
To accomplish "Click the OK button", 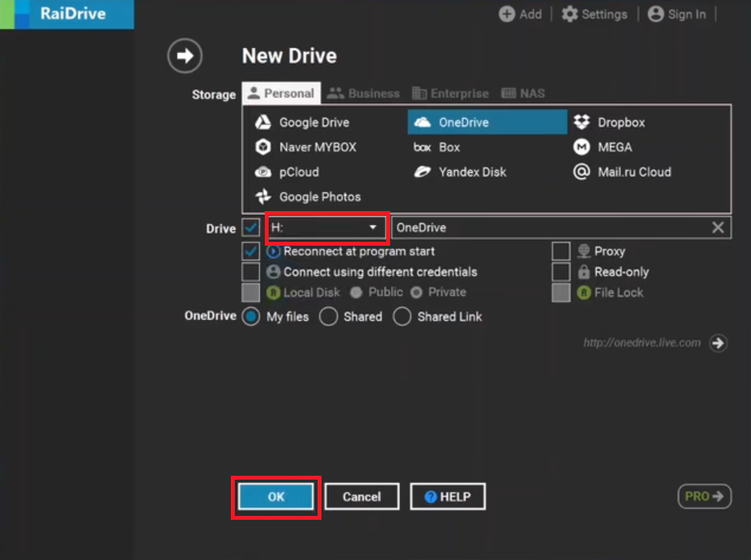I will 276,496.
